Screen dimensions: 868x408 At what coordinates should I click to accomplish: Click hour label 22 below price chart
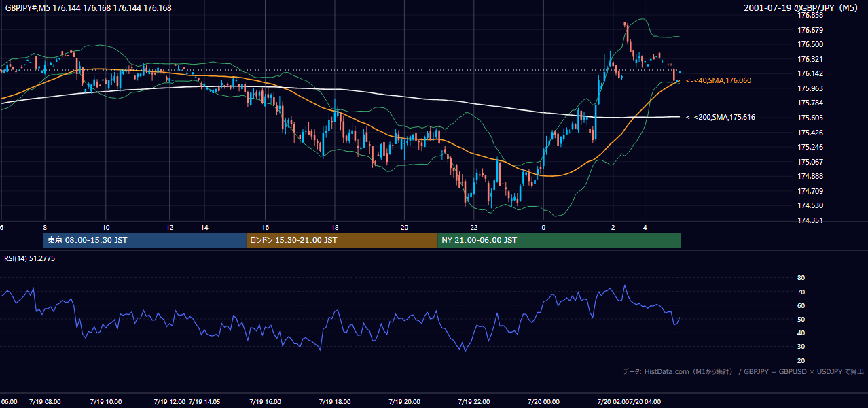coord(474,227)
